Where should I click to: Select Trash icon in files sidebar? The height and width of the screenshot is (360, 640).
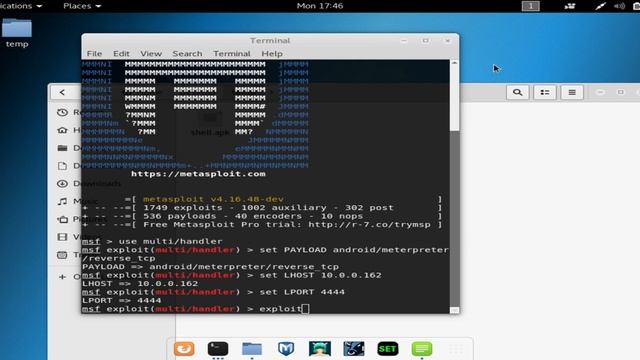point(62,255)
